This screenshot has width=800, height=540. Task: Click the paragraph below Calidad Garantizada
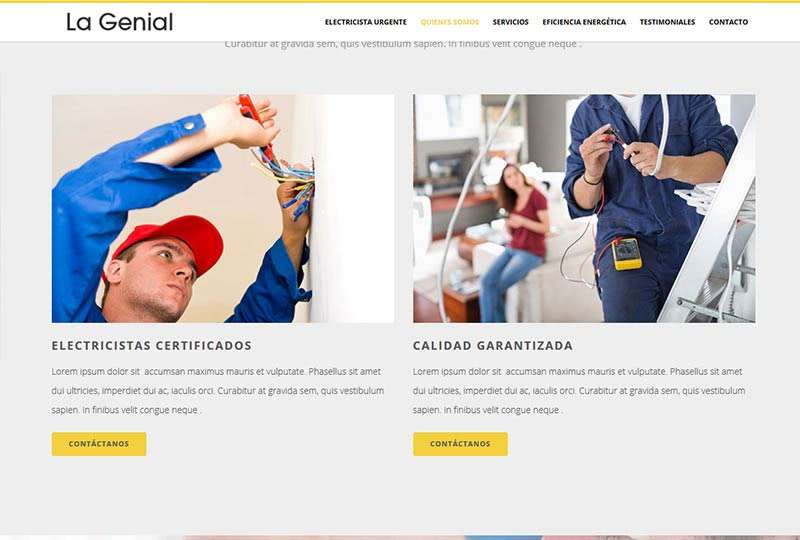tap(579, 390)
